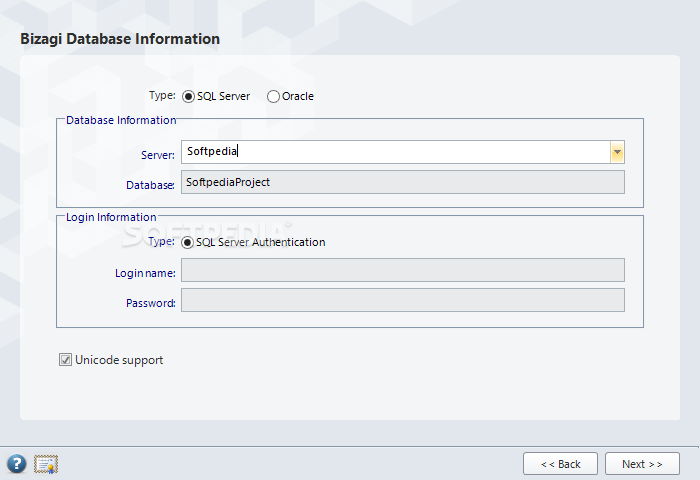Click the Login Information group title
Viewport: 700px width, 480px height.
(x=111, y=217)
